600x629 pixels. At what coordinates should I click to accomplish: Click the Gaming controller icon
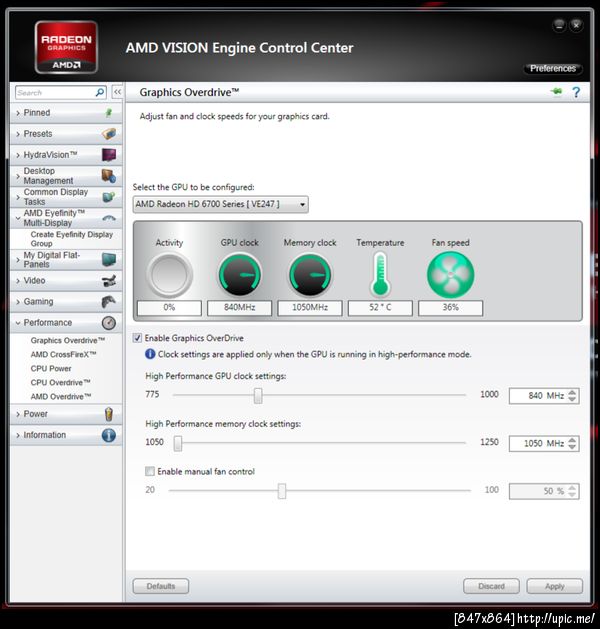109,301
